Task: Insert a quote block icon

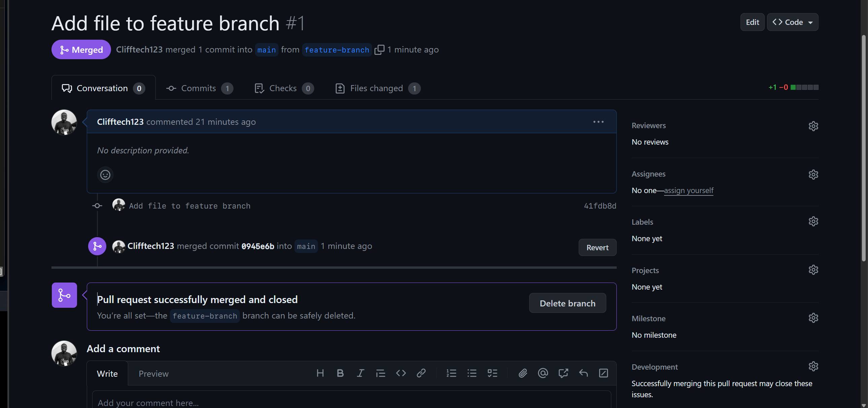Action: click(x=381, y=373)
